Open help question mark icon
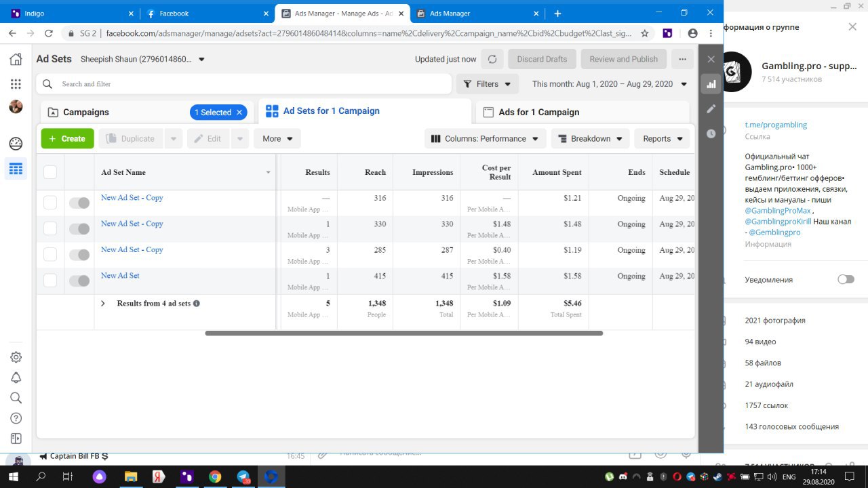Image resolution: width=868 pixels, height=488 pixels. click(16, 418)
